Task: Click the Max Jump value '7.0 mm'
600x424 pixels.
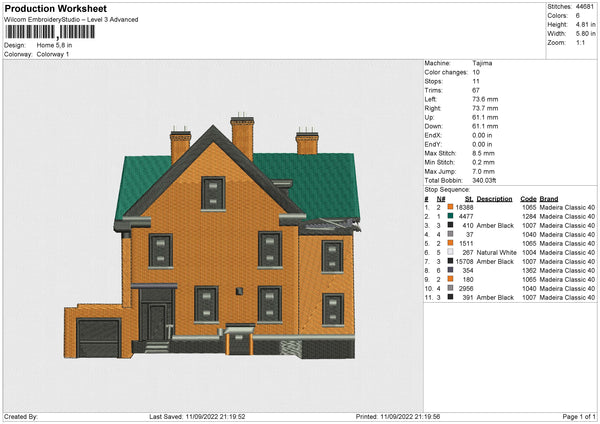Action: click(x=483, y=171)
